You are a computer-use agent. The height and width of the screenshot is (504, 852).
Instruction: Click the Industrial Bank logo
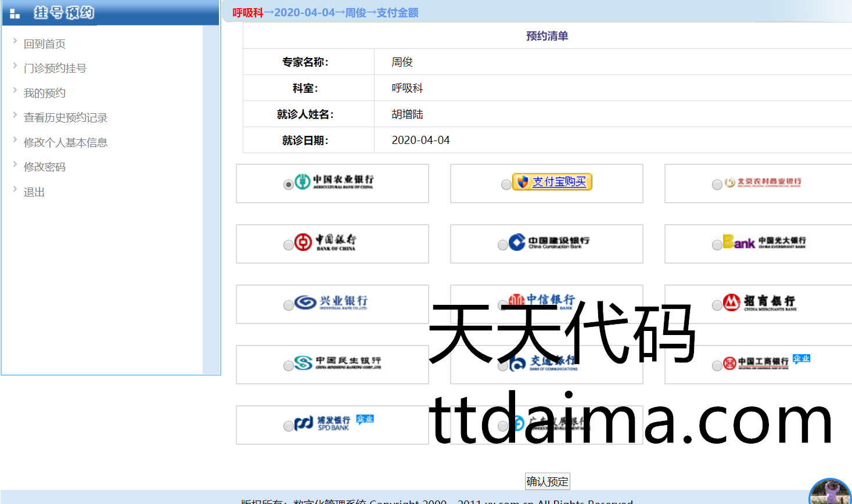click(331, 303)
